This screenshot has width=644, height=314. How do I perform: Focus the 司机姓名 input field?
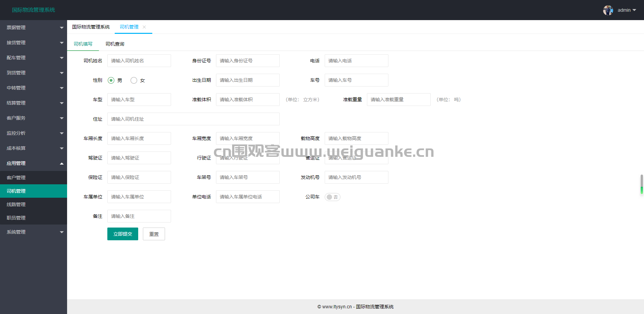[139, 61]
